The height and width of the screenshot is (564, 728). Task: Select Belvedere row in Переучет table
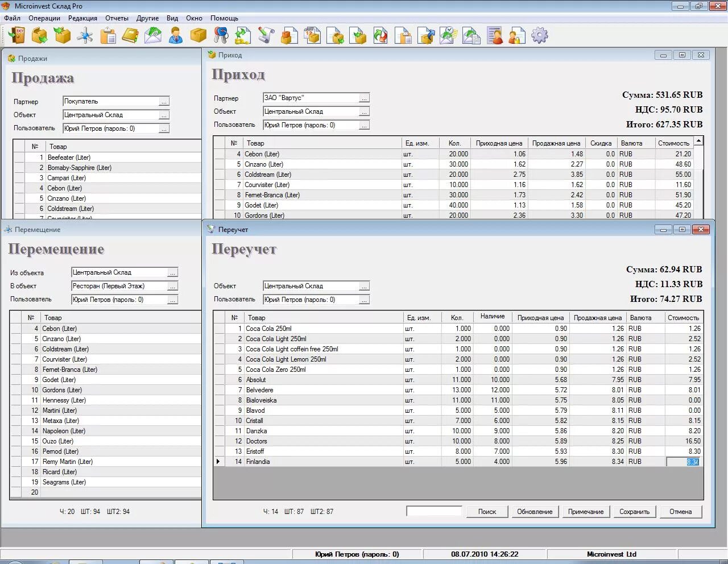(x=458, y=390)
